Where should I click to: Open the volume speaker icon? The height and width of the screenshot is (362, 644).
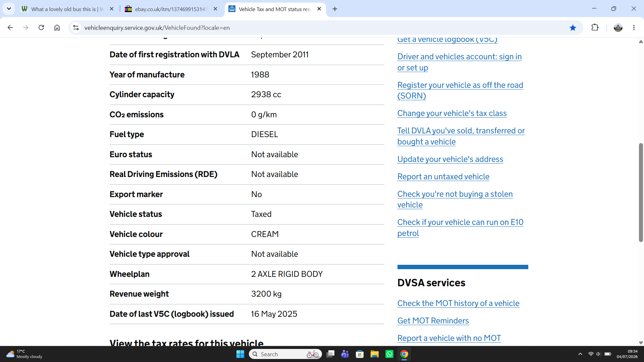(x=599, y=354)
